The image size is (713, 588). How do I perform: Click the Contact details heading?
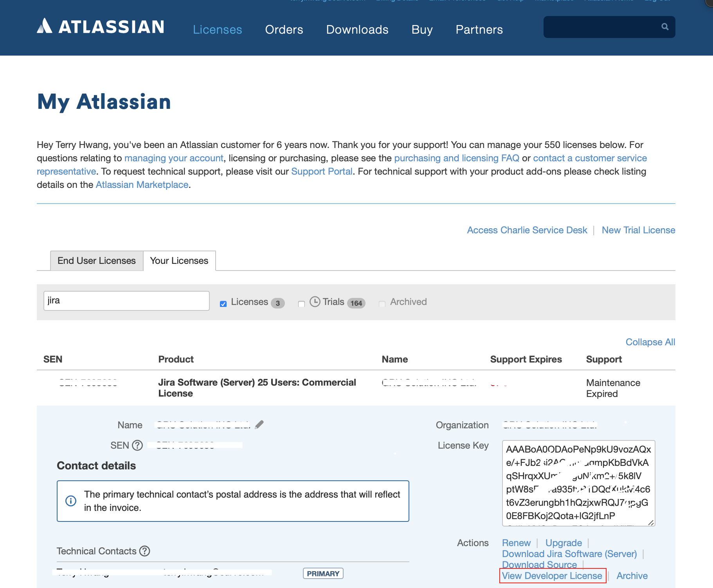click(96, 466)
